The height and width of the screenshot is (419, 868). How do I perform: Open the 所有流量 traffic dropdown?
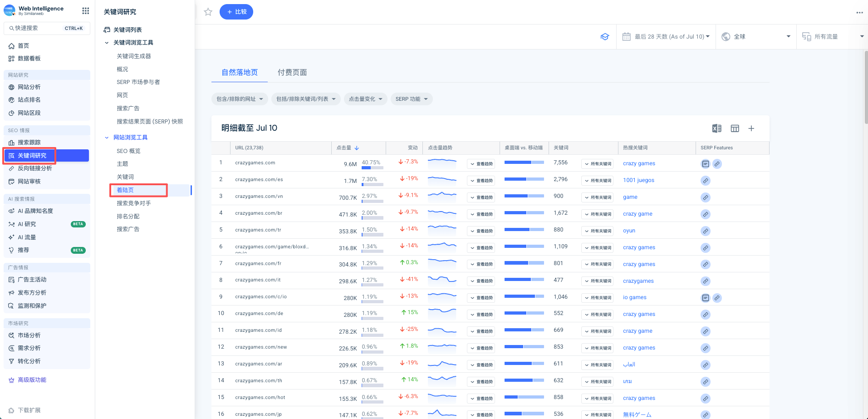tap(833, 37)
